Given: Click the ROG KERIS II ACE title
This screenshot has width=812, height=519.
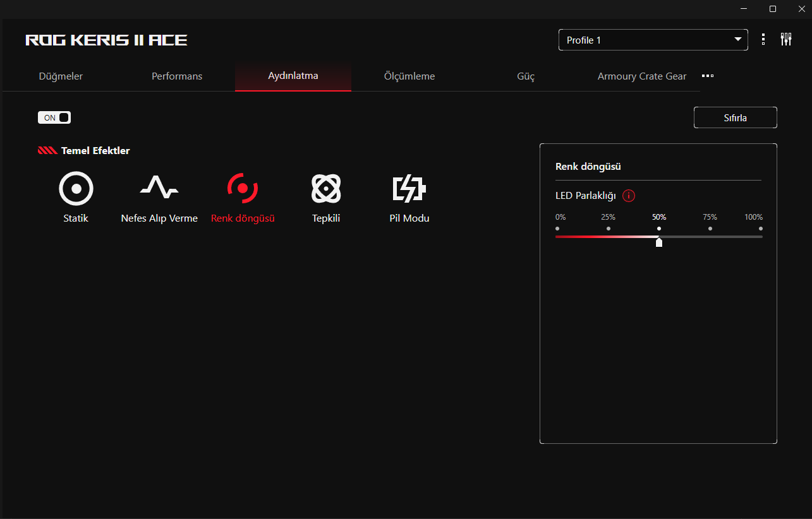Looking at the screenshot, I should click(106, 40).
